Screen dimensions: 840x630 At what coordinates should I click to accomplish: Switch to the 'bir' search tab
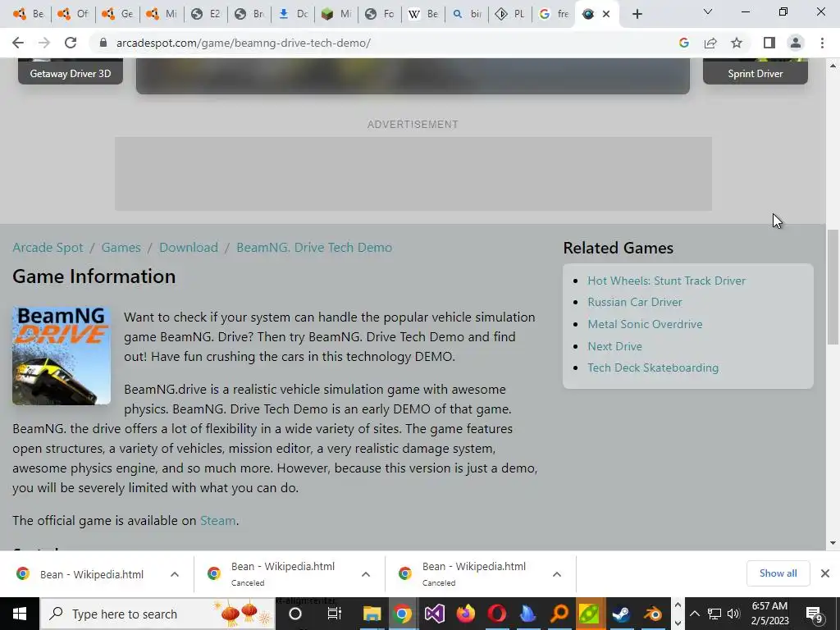click(x=467, y=14)
